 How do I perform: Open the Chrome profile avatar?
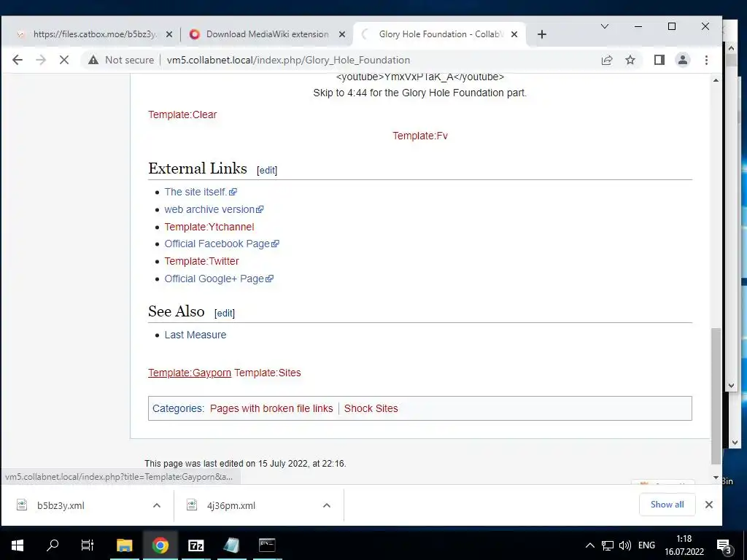pos(683,60)
